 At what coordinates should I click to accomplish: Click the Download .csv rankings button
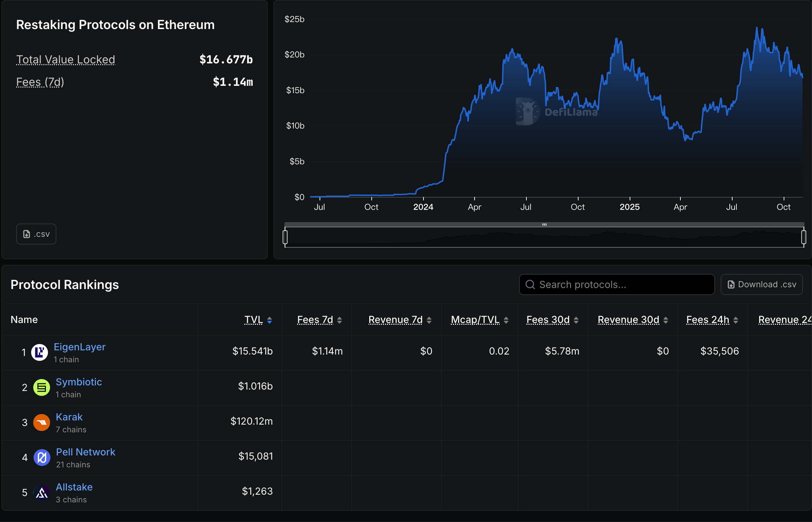[x=762, y=284]
